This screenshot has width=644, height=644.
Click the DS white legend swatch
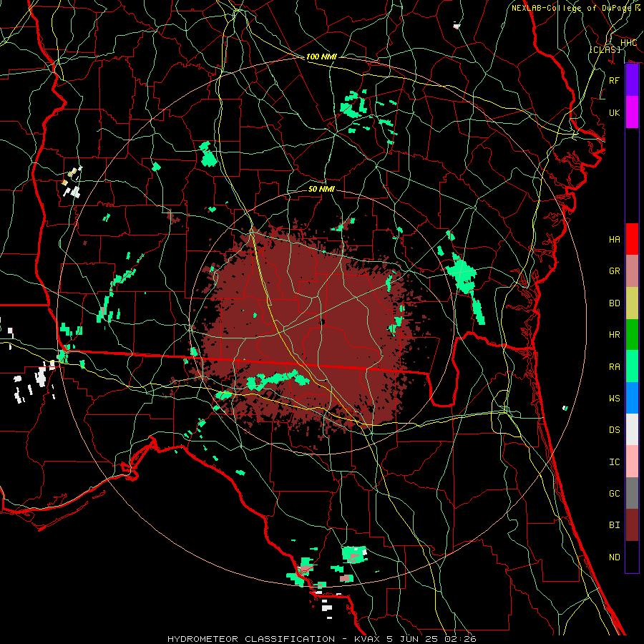point(632,429)
